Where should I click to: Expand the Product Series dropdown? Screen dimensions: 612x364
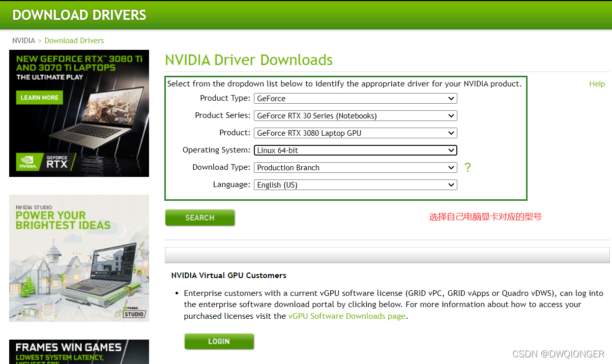[x=355, y=116]
